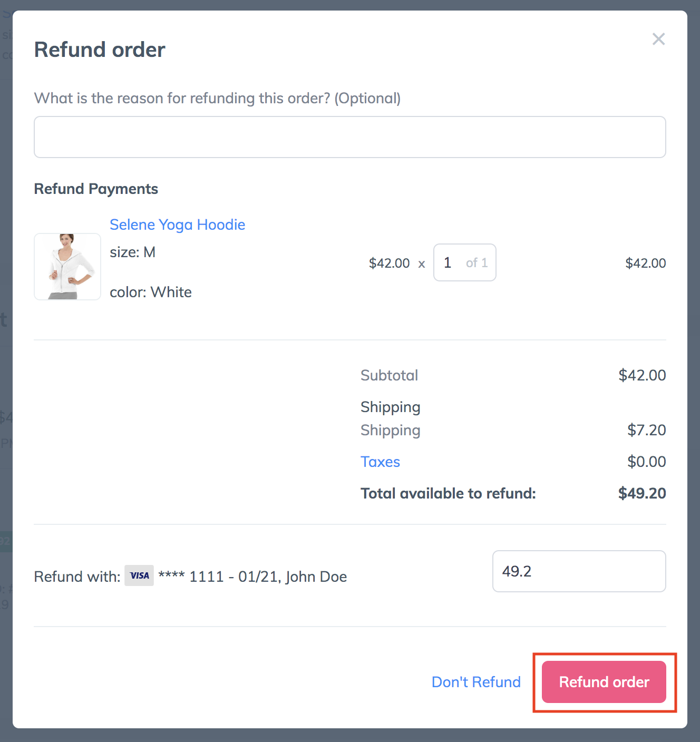
Task: Click the Visa card icon
Action: [139, 575]
